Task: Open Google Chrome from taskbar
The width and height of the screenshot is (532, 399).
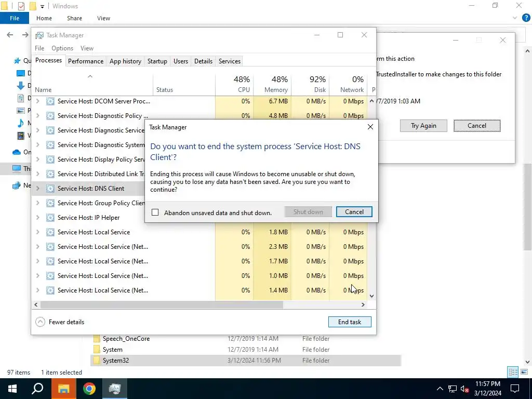Action: click(x=89, y=389)
